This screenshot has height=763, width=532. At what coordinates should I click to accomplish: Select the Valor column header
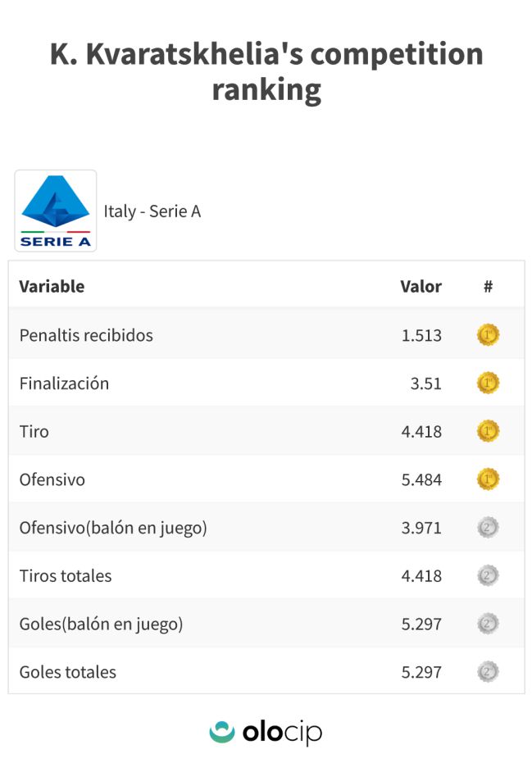coord(421,286)
